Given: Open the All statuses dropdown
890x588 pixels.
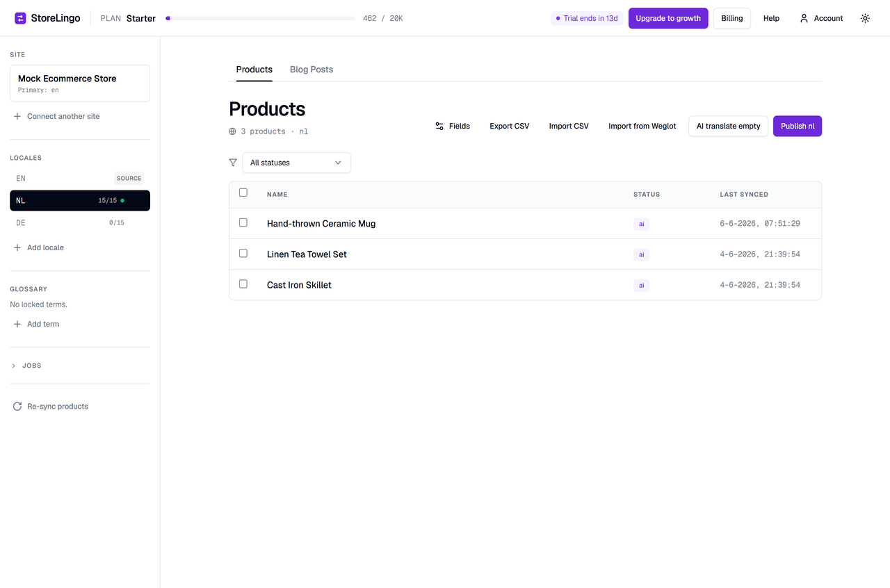Looking at the screenshot, I should click(296, 163).
